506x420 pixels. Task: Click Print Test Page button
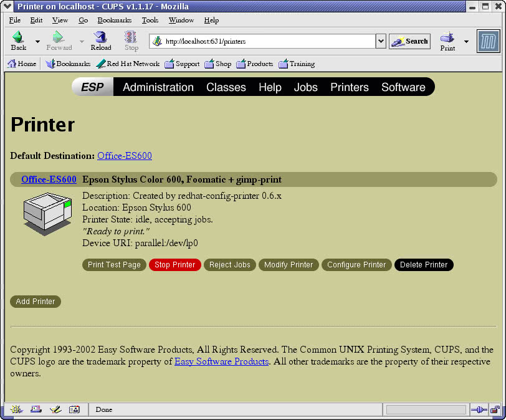point(114,265)
